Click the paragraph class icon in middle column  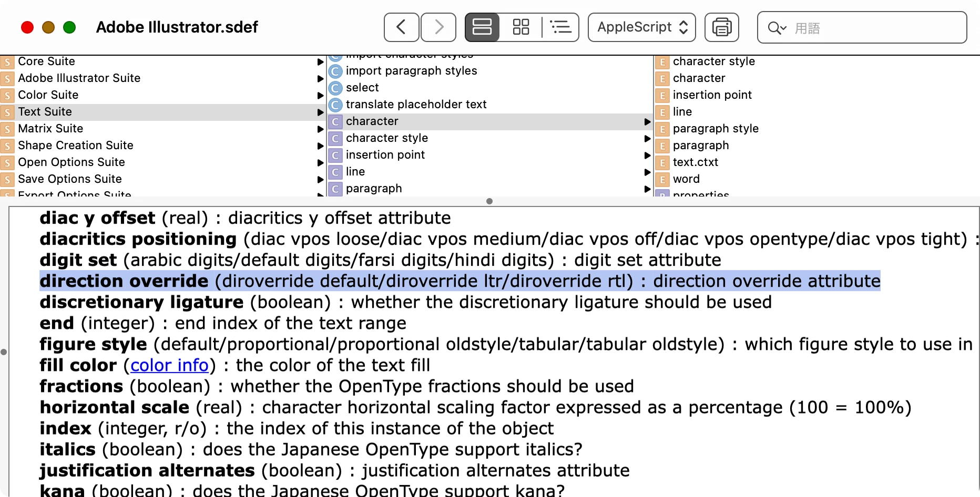click(x=335, y=189)
